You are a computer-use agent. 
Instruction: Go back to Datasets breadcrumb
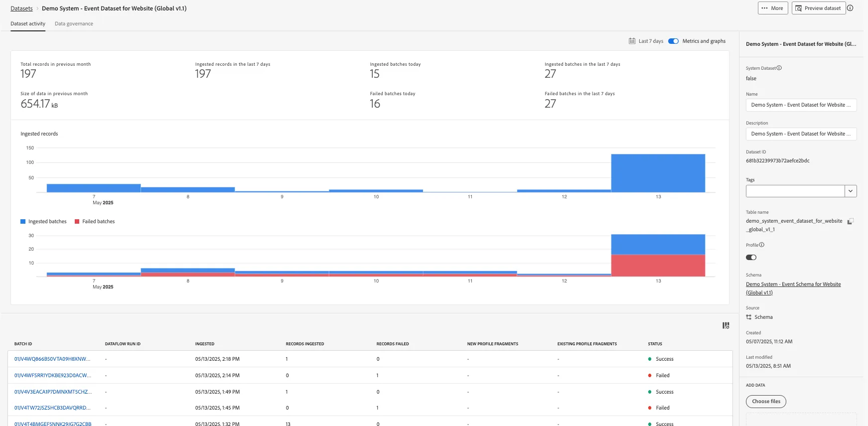21,8
